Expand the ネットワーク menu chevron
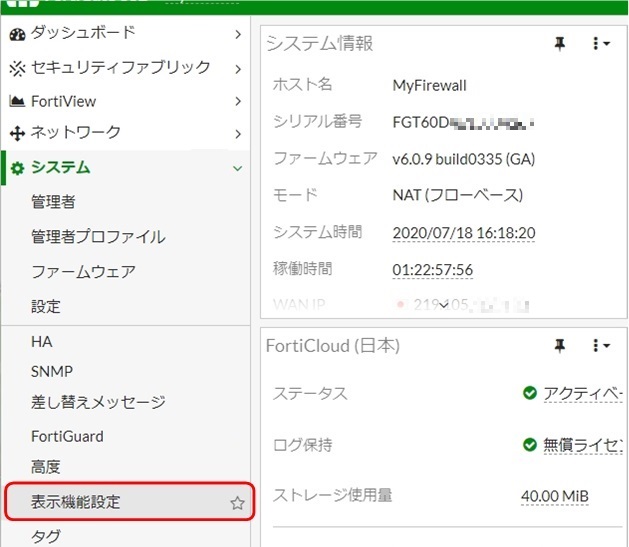 (237, 133)
